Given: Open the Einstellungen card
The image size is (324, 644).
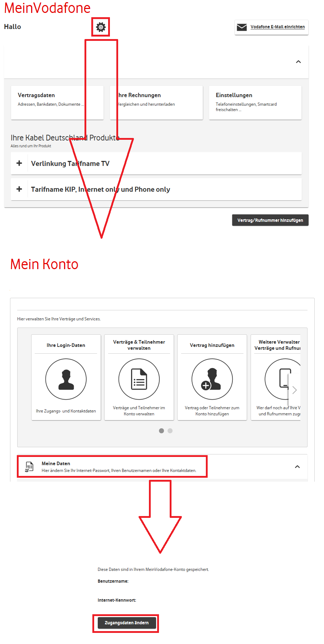Looking at the screenshot, I should (x=255, y=102).
